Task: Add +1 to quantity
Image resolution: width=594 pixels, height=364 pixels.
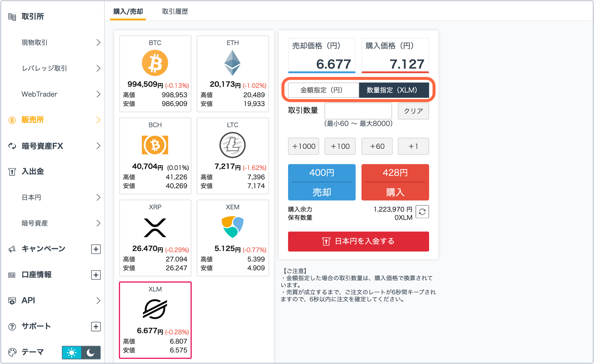Action: (x=413, y=146)
